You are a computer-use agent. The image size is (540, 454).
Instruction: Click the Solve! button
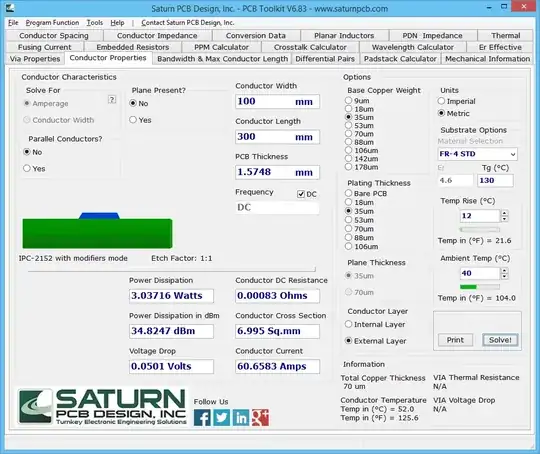[500, 340]
